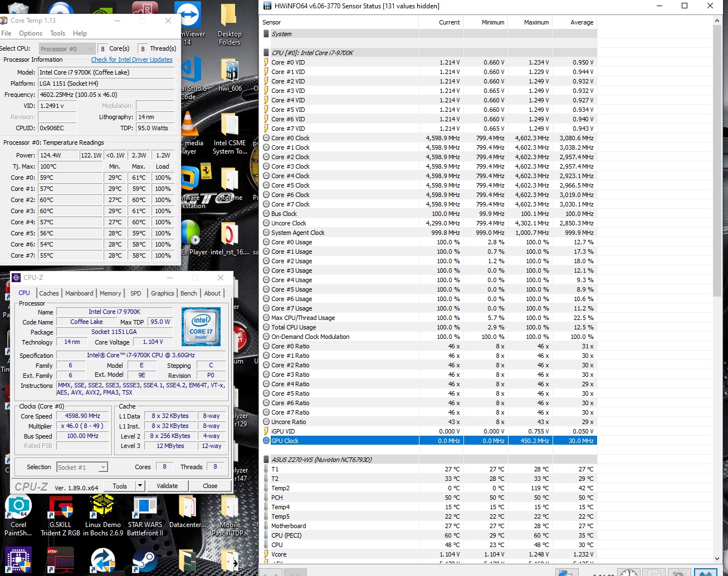
Task: Click clock icon beside Core #0 Clock
Action: point(266,138)
